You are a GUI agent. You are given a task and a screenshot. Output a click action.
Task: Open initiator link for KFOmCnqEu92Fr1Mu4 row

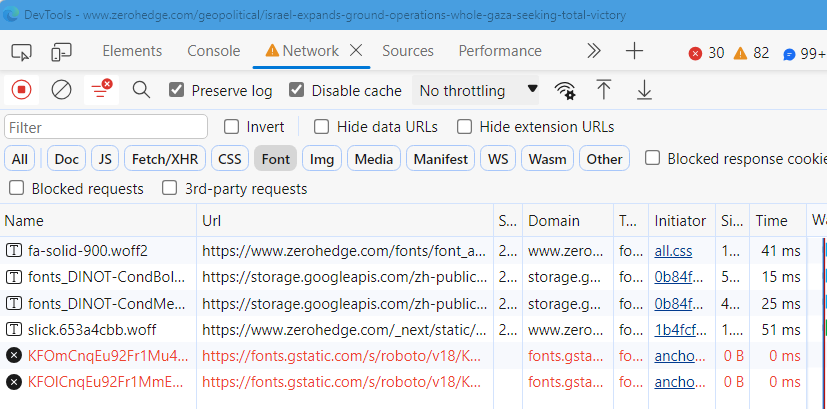point(680,356)
